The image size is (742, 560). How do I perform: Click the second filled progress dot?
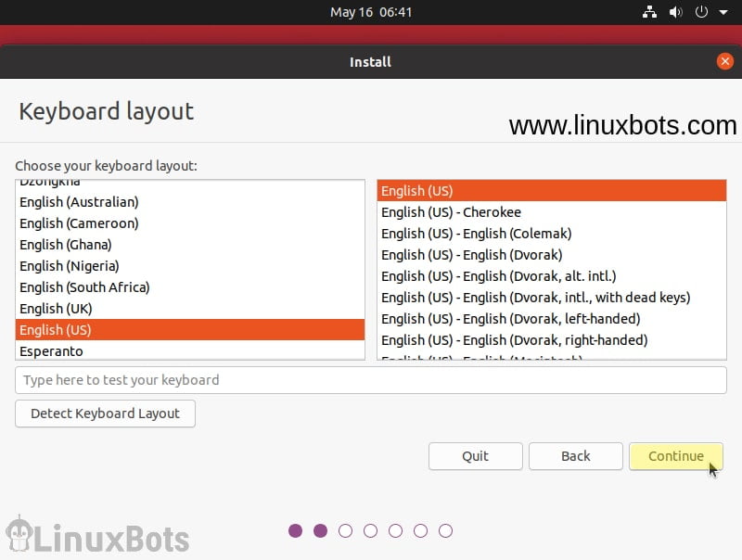(x=320, y=530)
